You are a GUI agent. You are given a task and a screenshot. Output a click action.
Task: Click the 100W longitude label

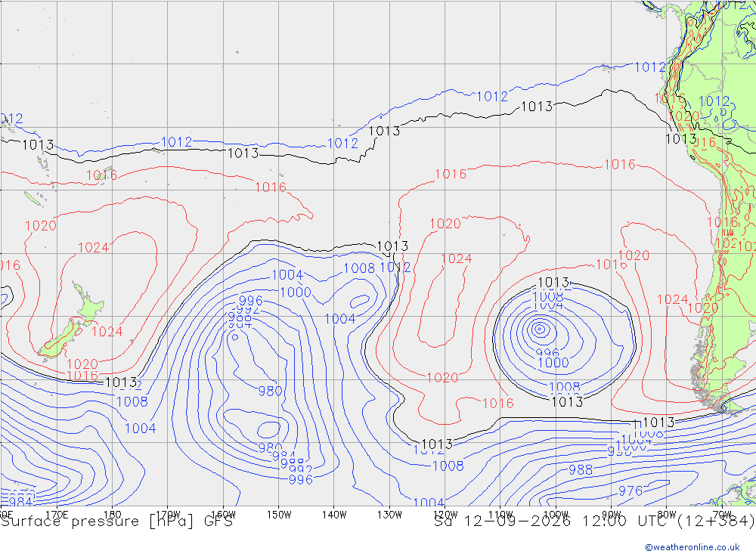(556, 515)
